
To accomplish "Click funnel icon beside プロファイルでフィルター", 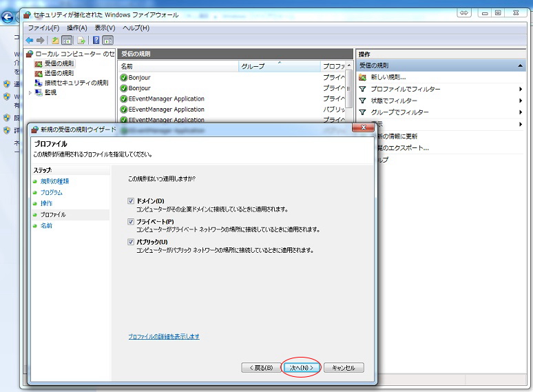I will pos(362,89).
